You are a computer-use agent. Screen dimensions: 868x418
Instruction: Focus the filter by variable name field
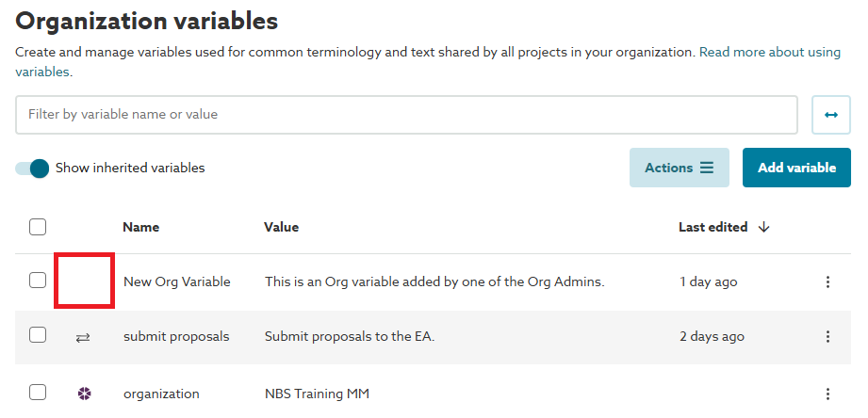point(406,115)
